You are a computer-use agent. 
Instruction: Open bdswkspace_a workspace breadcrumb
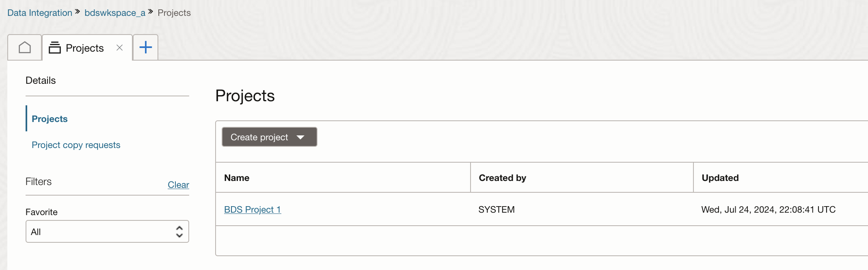point(115,13)
